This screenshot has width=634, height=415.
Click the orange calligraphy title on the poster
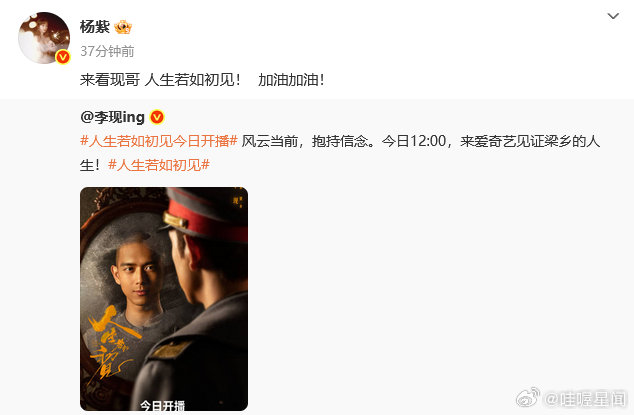112,343
